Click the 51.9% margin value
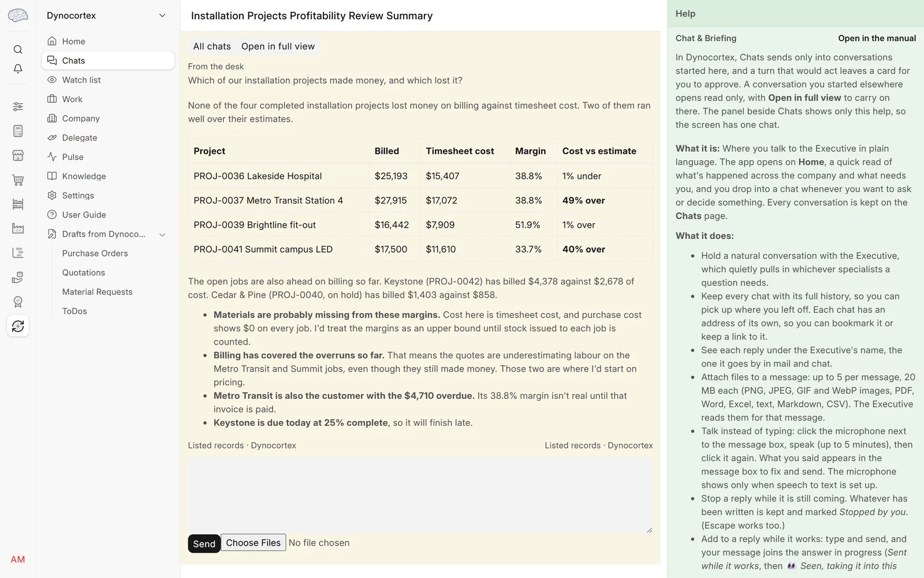The width and height of the screenshot is (924, 578). 527,225
